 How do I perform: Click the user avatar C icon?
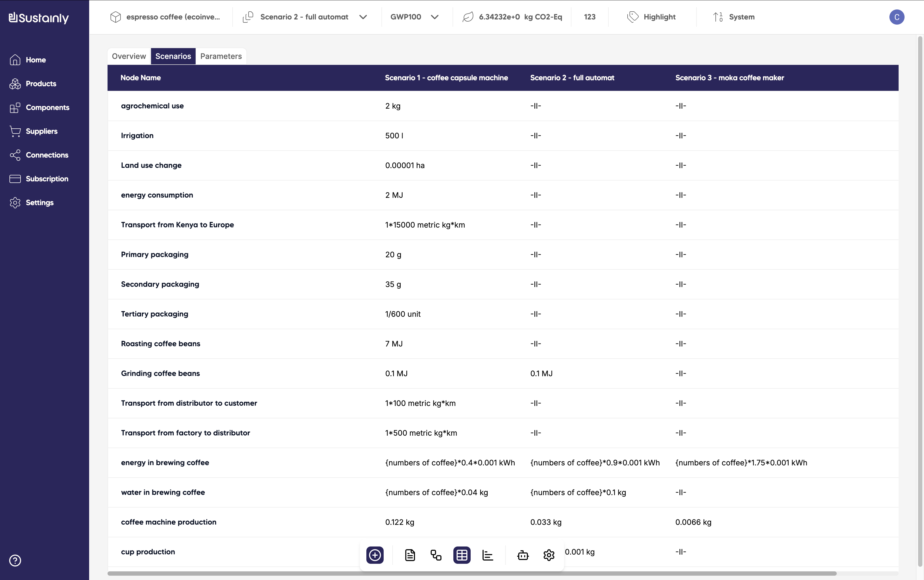(896, 17)
